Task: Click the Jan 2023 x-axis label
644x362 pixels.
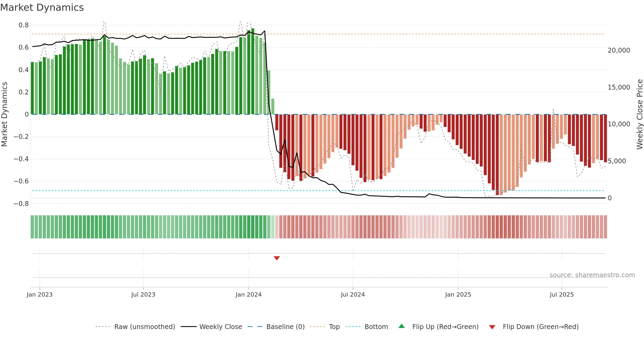Action: point(40,294)
